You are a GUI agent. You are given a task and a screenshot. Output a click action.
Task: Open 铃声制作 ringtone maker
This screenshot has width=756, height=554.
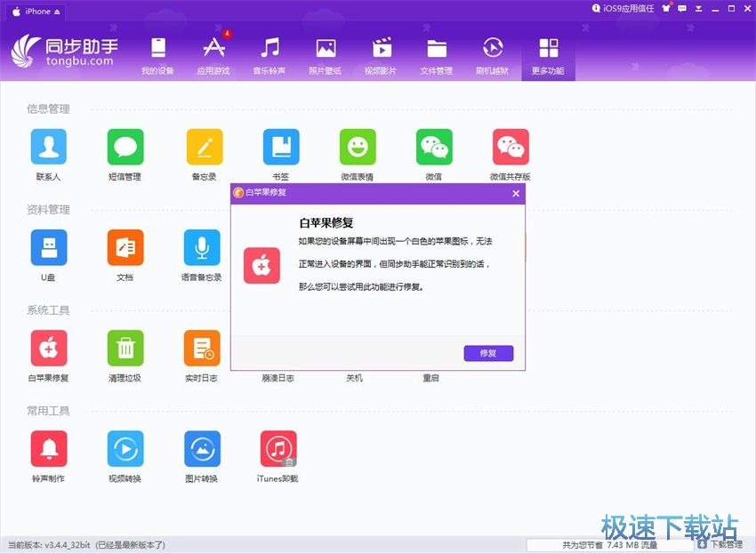tap(49, 448)
